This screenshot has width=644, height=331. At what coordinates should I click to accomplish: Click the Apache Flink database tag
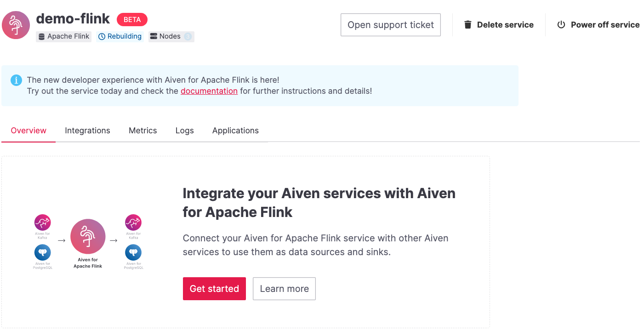pyautogui.click(x=64, y=36)
